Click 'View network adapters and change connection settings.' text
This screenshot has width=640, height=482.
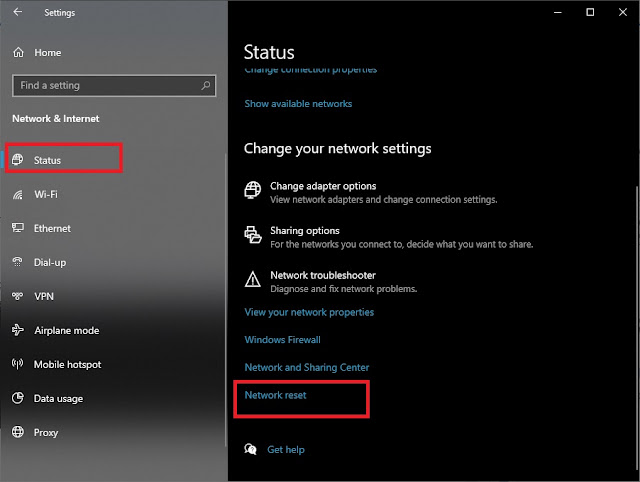[x=384, y=200]
